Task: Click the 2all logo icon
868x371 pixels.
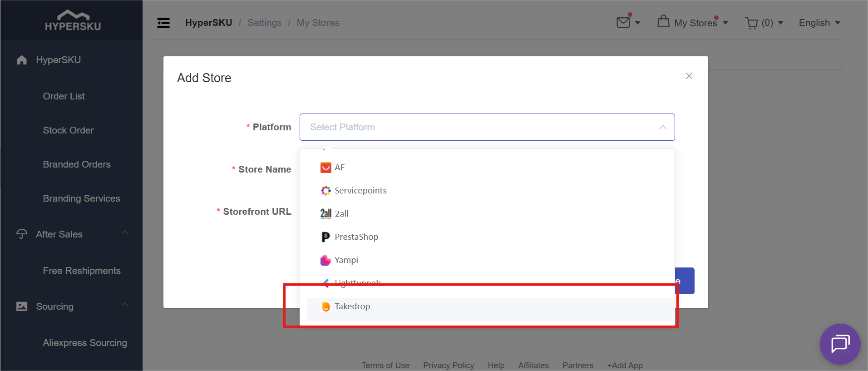Action: click(325, 213)
